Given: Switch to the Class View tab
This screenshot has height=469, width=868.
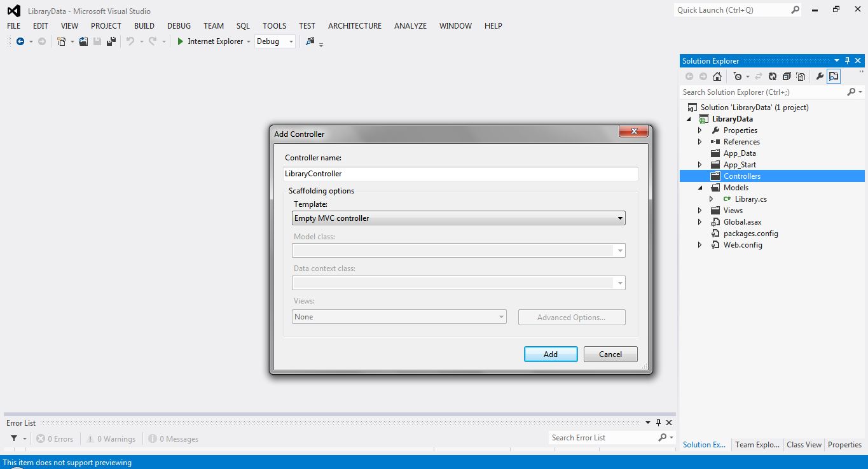Looking at the screenshot, I should tap(804, 445).
